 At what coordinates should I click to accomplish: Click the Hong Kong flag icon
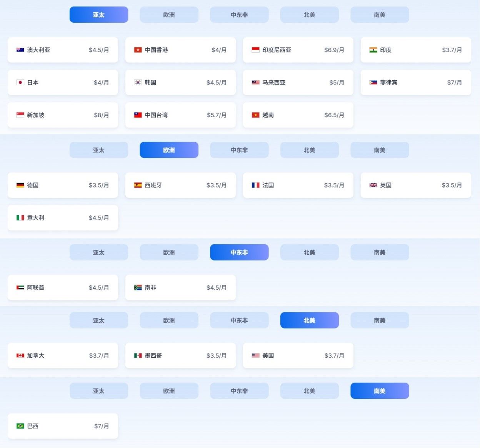138,50
